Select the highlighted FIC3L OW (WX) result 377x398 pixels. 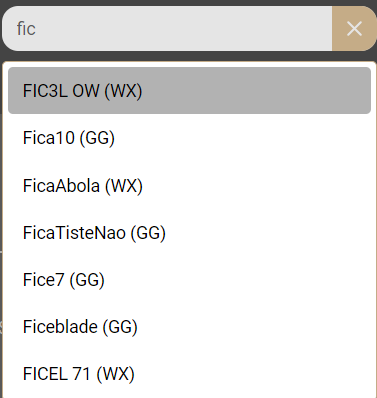pyautogui.click(x=189, y=91)
